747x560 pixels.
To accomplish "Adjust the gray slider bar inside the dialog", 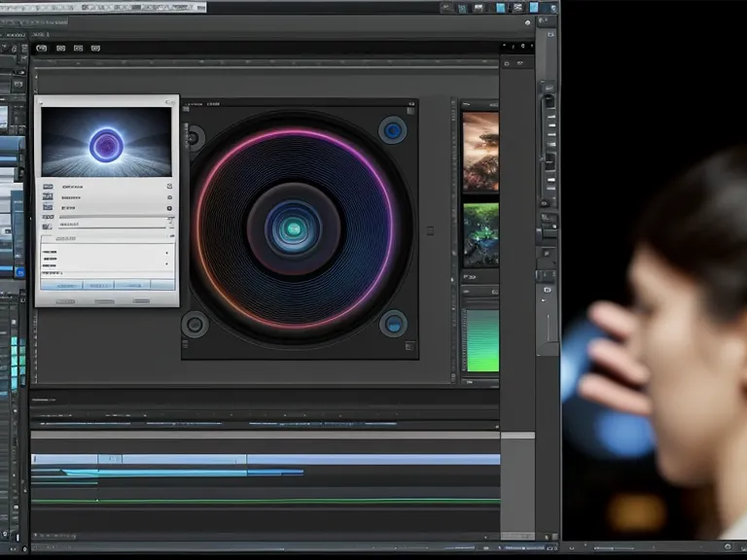I will 114,217.
